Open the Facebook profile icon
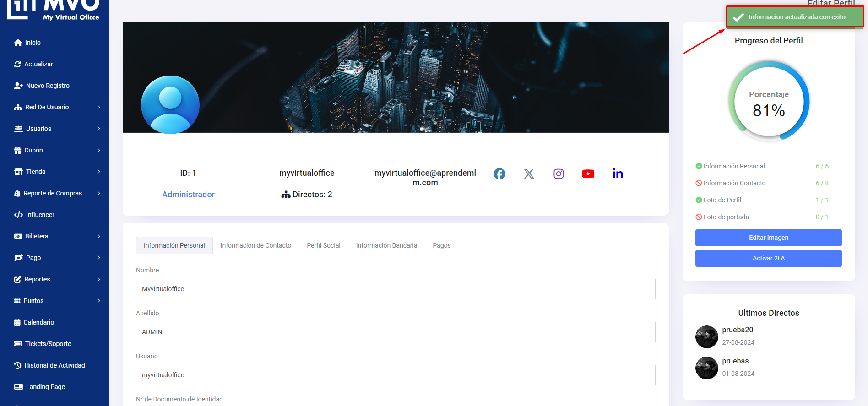Viewport: 868px width, 406px height. (x=499, y=174)
